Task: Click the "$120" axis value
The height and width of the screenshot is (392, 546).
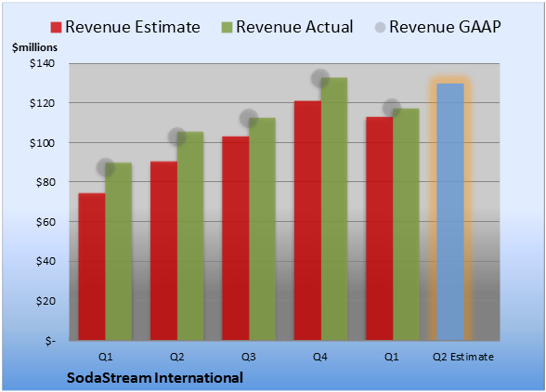Action: pos(42,103)
